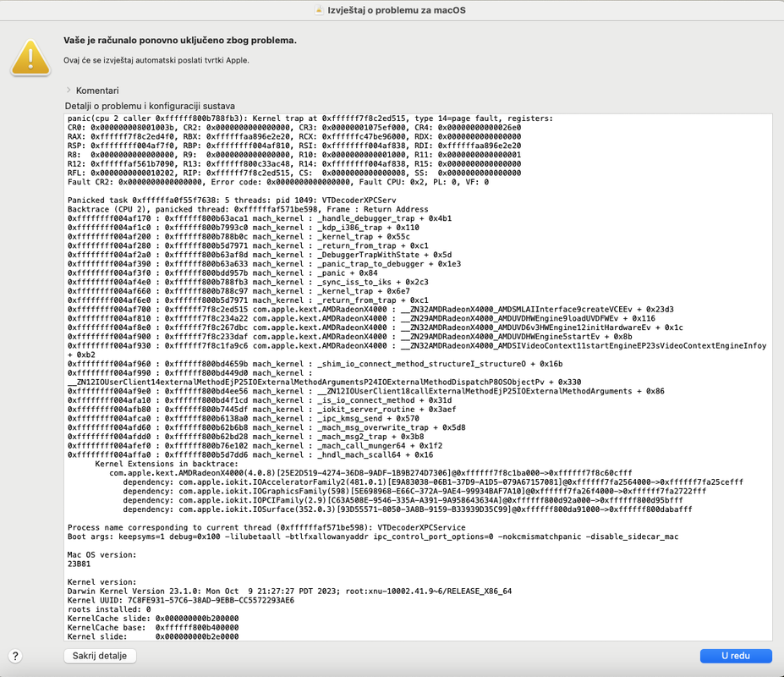Click the 'Boot args: keepsyms=1' line

click(x=373, y=537)
